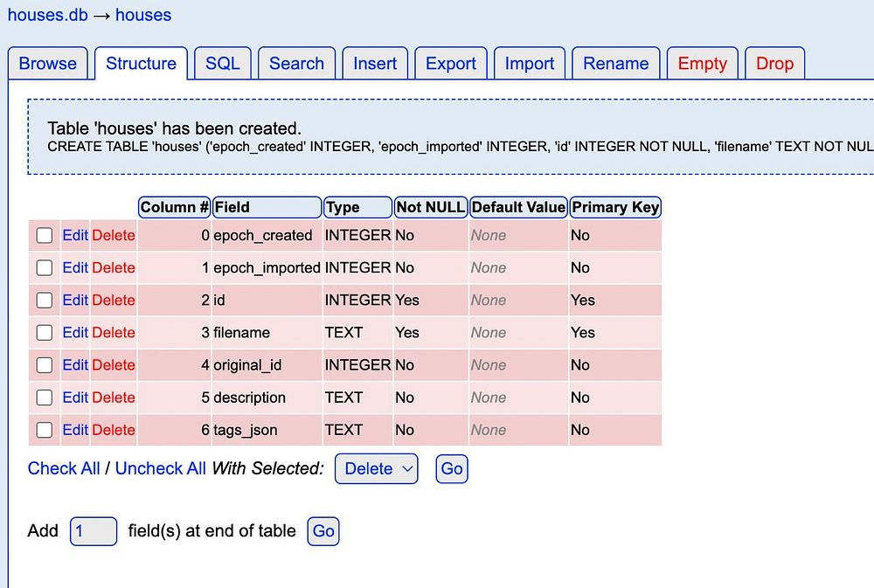Focus the number of fields input box
Screen dimensions: 874x588
tap(94, 531)
